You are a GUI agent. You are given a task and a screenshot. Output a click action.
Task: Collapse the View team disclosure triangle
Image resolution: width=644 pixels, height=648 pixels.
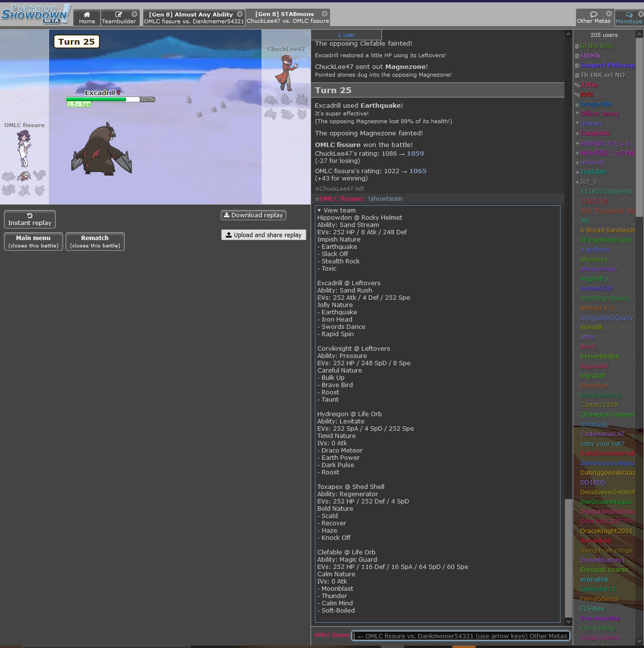[319, 211]
